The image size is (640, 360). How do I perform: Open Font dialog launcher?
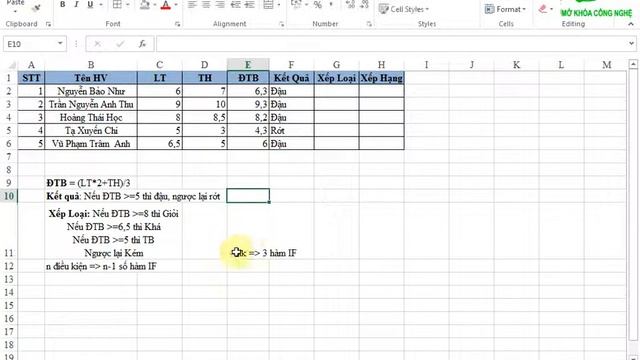[x=178, y=24]
